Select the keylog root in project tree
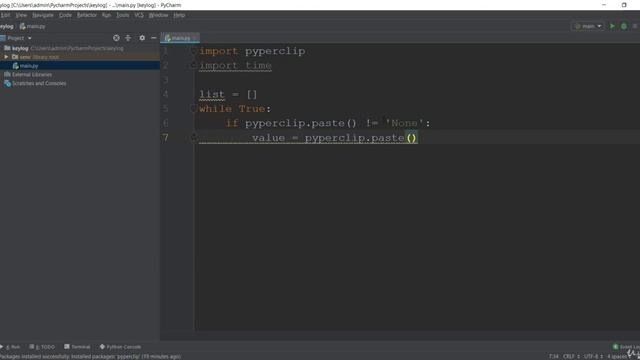The image size is (640, 360). [80, 48]
